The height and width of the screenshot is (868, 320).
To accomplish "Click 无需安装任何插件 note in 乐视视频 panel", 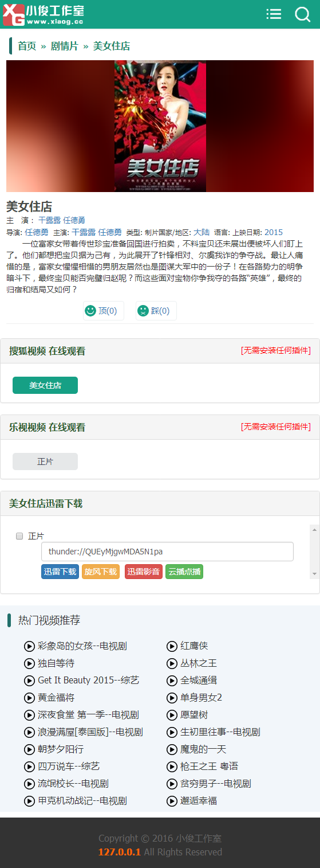I will pos(276,427).
